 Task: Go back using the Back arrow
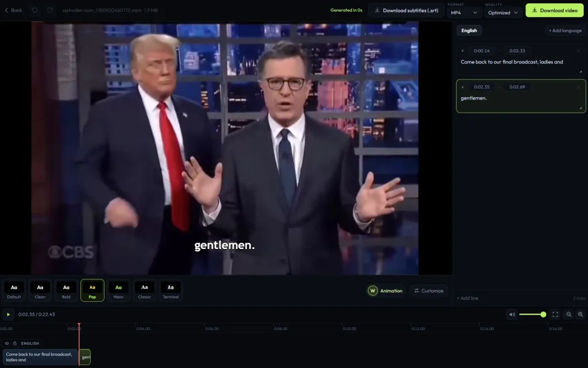coord(13,10)
